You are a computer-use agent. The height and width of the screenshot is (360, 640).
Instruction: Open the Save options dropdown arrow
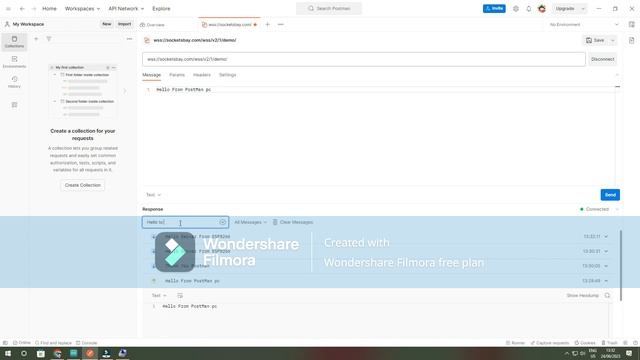[x=613, y=40]
